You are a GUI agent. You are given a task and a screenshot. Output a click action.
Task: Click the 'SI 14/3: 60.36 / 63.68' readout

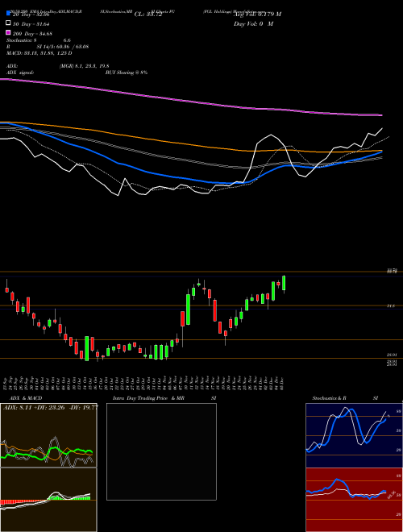[63, 47]
